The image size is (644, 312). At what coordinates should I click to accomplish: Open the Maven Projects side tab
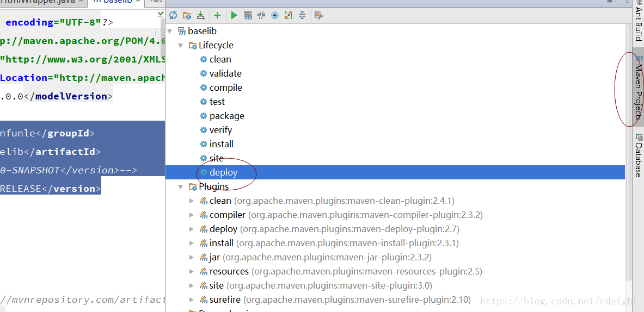tap(638, 88)
